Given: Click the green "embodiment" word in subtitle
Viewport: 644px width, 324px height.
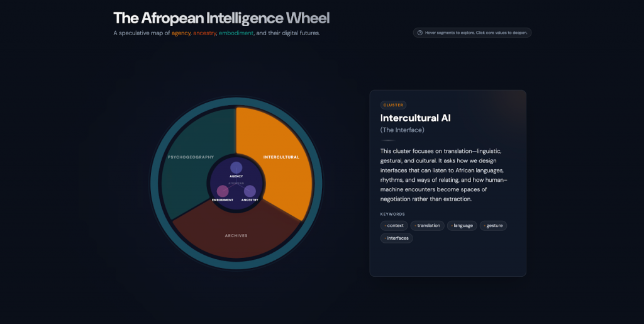Looking at the screenshot, I should coord(236,33).
